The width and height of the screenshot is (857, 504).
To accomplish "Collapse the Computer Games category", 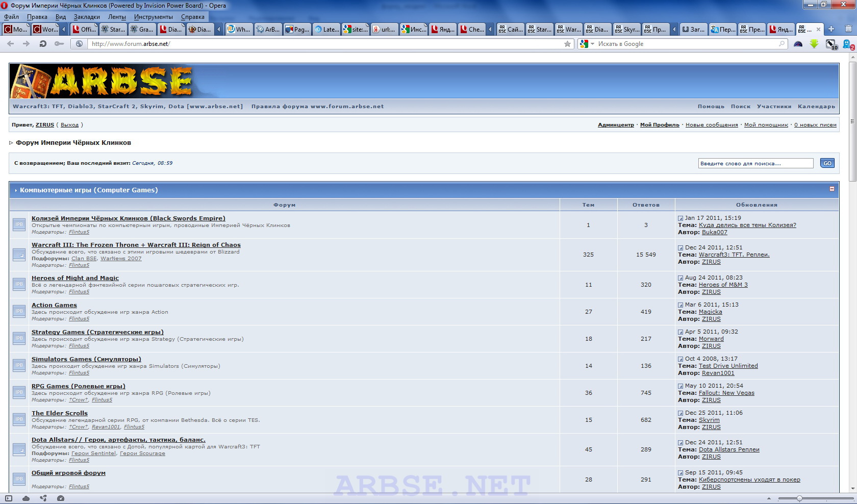I will (832, 189).
